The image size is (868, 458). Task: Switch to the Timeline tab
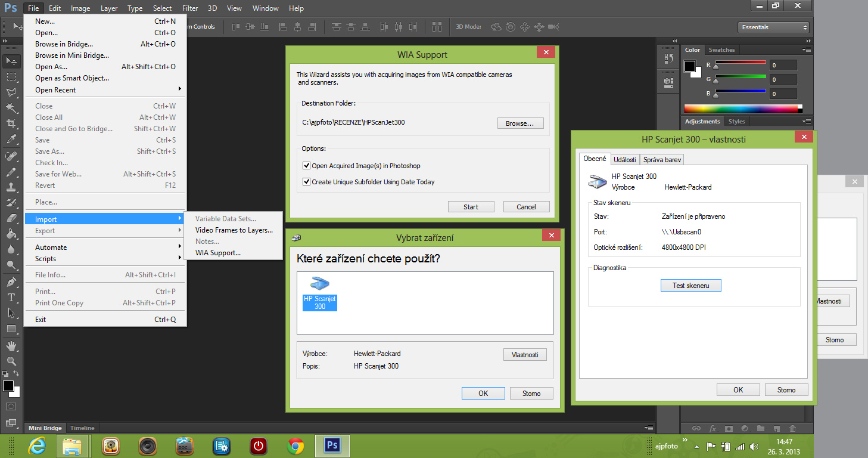click(82, 428)
